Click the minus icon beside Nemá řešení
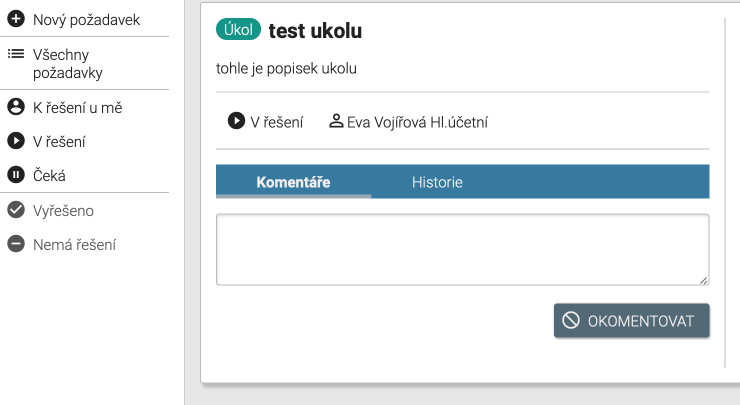740x405 pixels. [16, 244]
